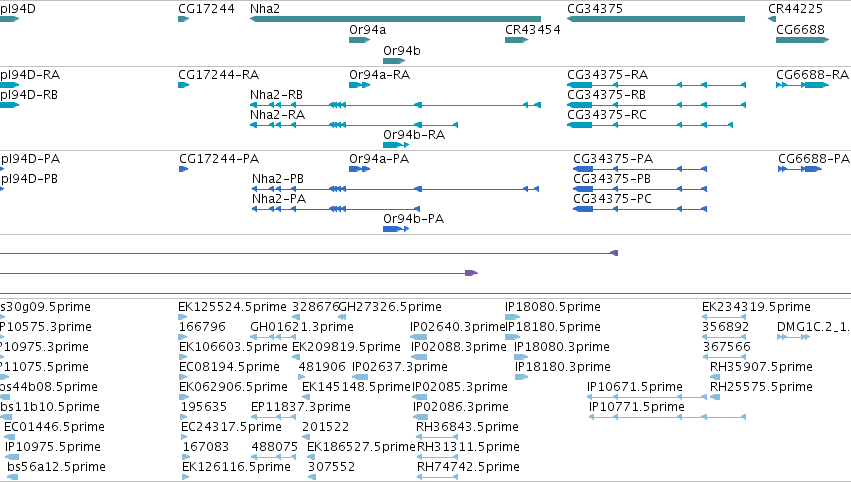Click the long teal Nha2 gene bar
The height and width of the screenshot is (482, 851).
pyautogui.click(x=395, y=19)
